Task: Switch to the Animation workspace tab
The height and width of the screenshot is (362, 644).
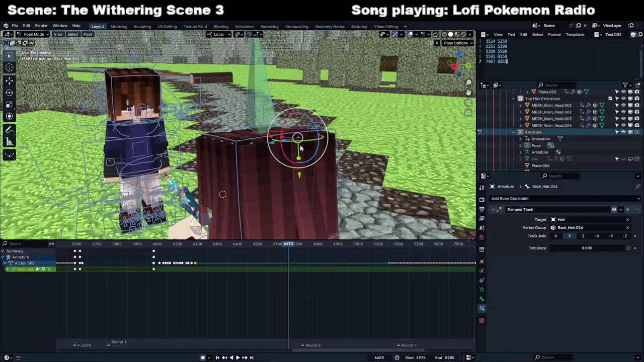Action: [x=244, y=27]
